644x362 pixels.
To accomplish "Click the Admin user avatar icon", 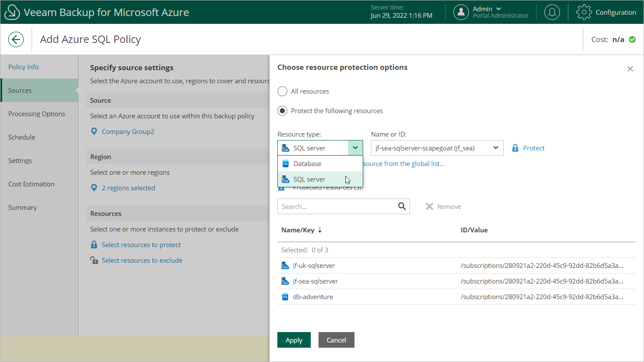I will 461,12.
